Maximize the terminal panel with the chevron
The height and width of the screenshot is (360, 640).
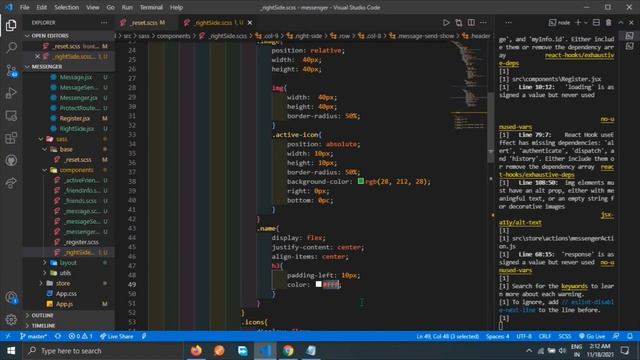621,22
